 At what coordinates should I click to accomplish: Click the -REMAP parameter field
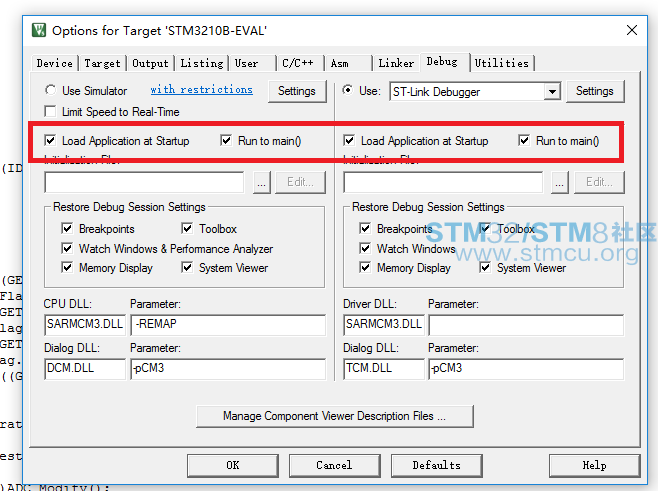click(228, 325)
